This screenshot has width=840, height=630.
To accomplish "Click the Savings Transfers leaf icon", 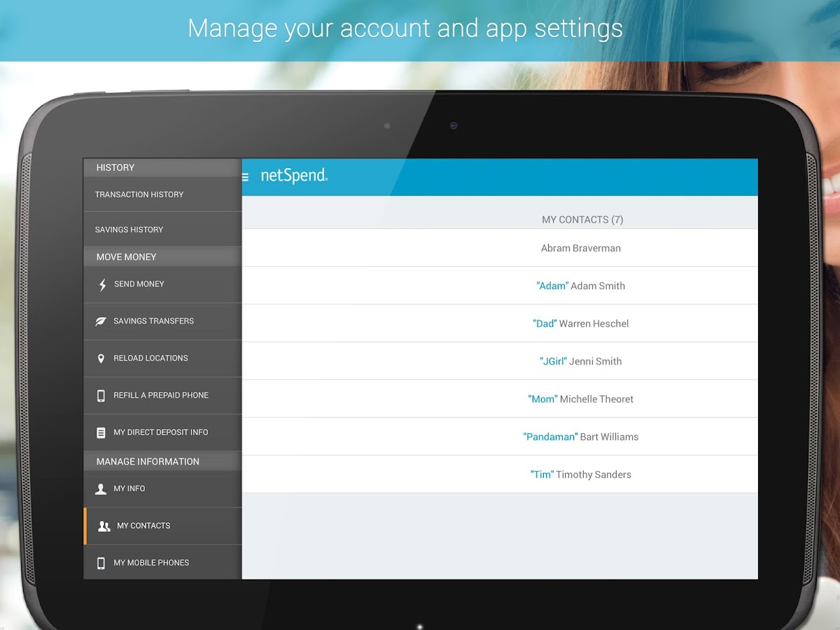I will coord(100,321).
